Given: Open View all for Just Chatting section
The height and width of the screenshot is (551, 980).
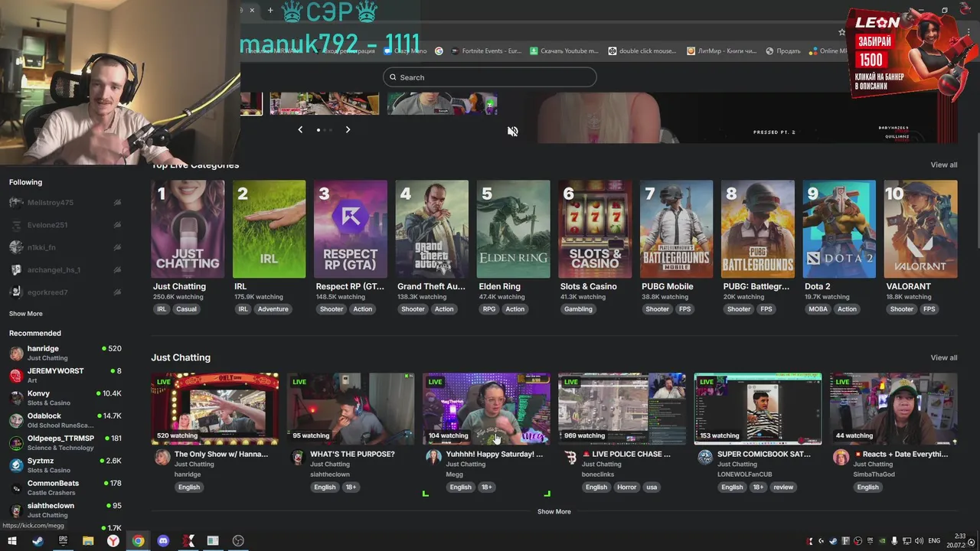Looking at the screenshot, I should coord(943,358).
